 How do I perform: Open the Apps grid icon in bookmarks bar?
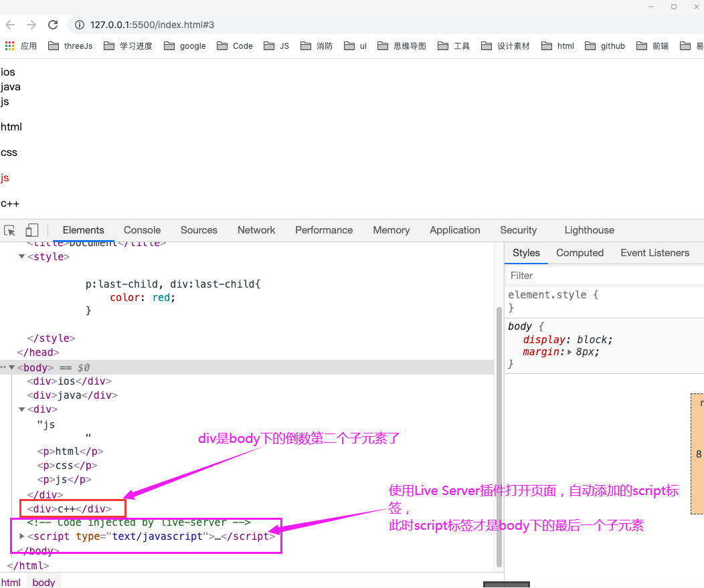pyautogui.click(x=10, y=45)
